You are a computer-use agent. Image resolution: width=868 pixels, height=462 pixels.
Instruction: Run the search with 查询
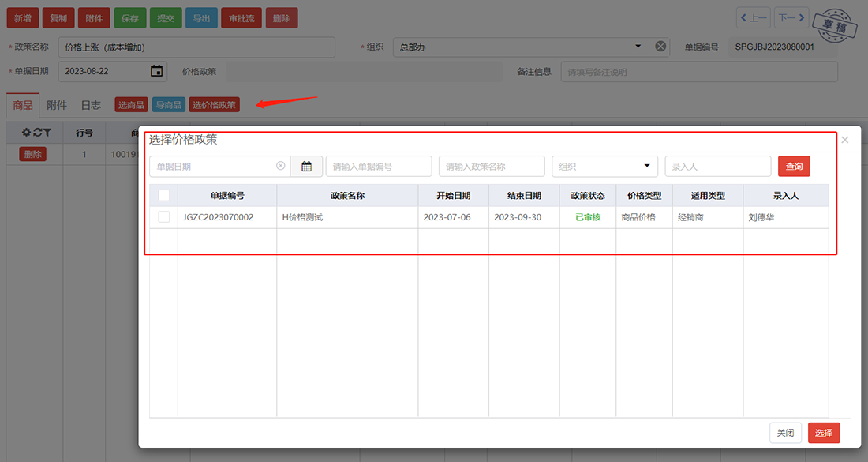(x=794, y=166)
